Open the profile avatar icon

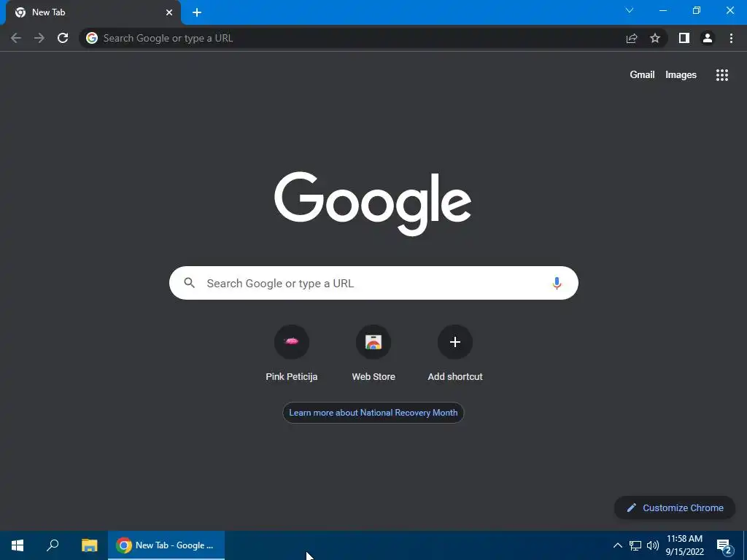pos(708,38)
